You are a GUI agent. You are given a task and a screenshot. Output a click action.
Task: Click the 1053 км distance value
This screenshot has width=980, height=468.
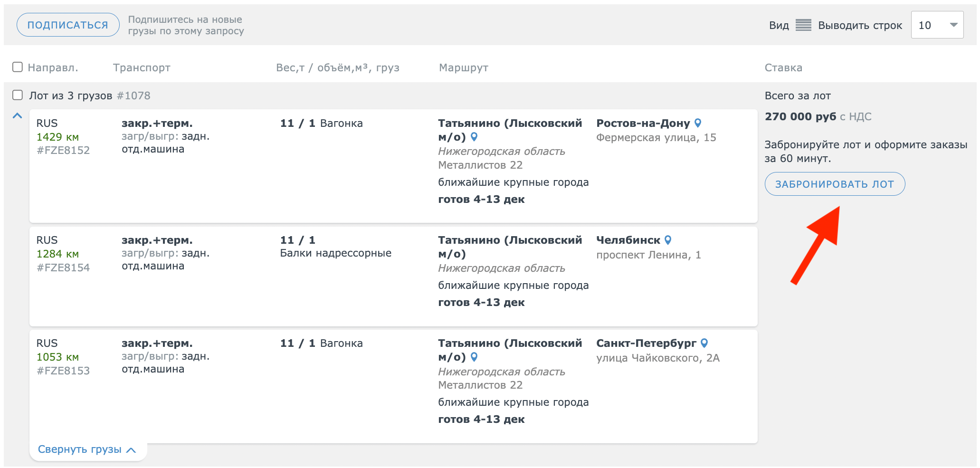pyautogui.click(x=57, y=357)
